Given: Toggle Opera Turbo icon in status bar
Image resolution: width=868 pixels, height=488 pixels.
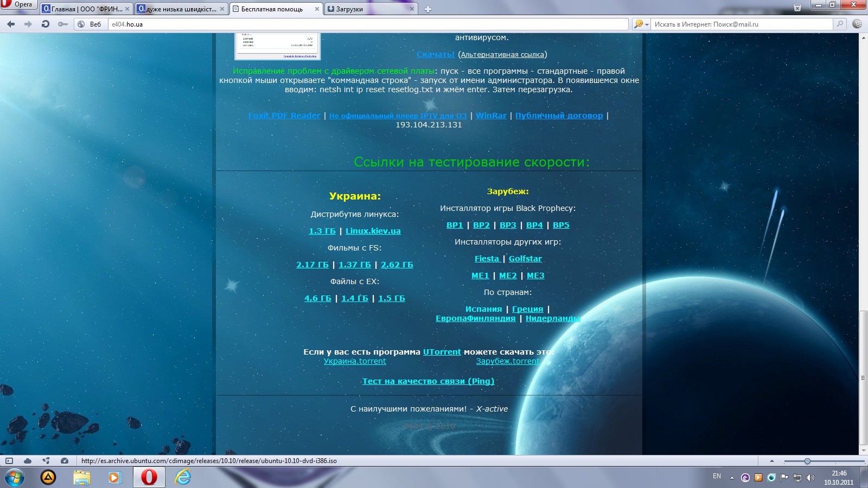Looking at the screenshot, I should (x=65, y=461).
